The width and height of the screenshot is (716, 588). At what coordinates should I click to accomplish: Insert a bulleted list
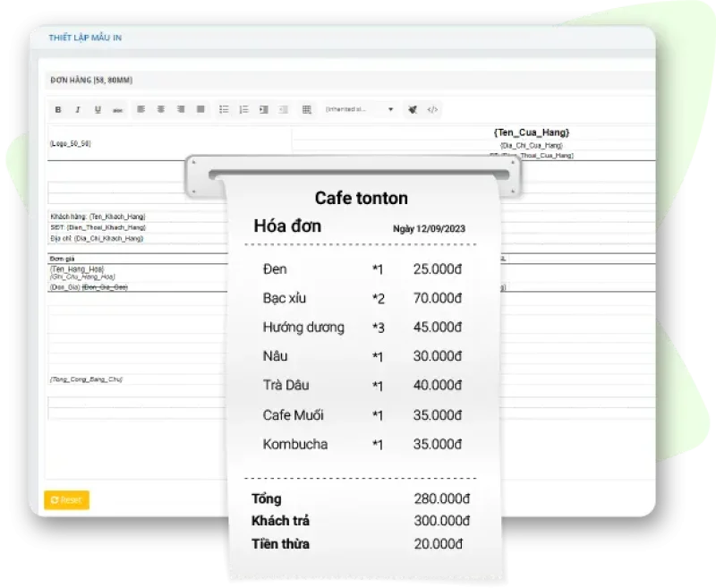[x=224, y=109]
